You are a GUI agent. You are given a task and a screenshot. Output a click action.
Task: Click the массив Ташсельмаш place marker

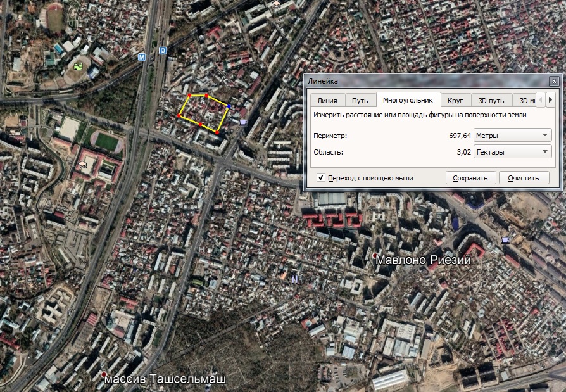tap(104, 375)
